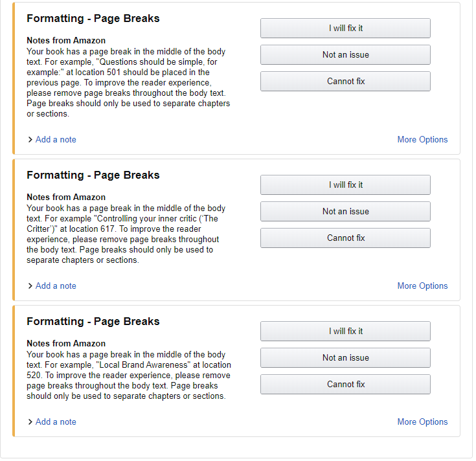476x461 pixels.
Task: Choose Cannot fix for location 617 page break
Action: point(345,238)
